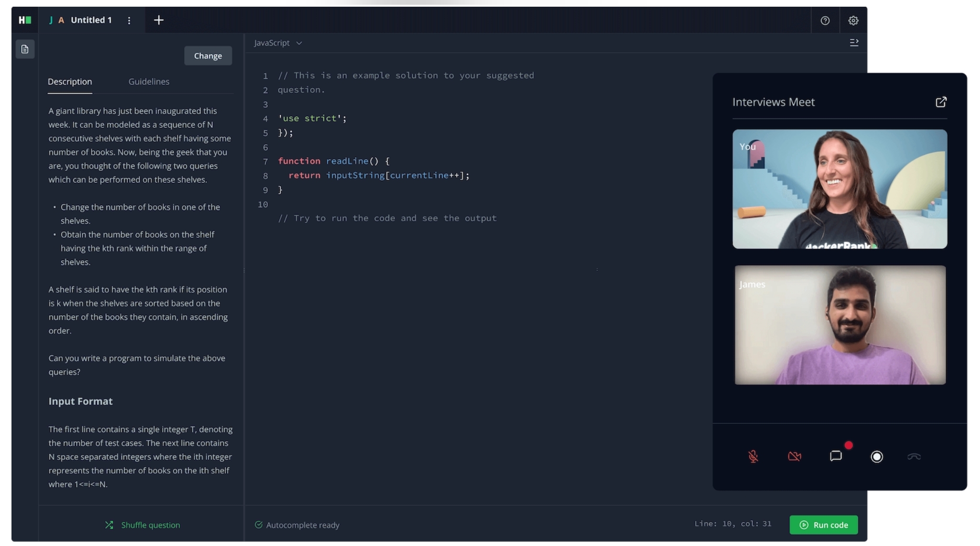Turn on the camera

pos(794,457)
